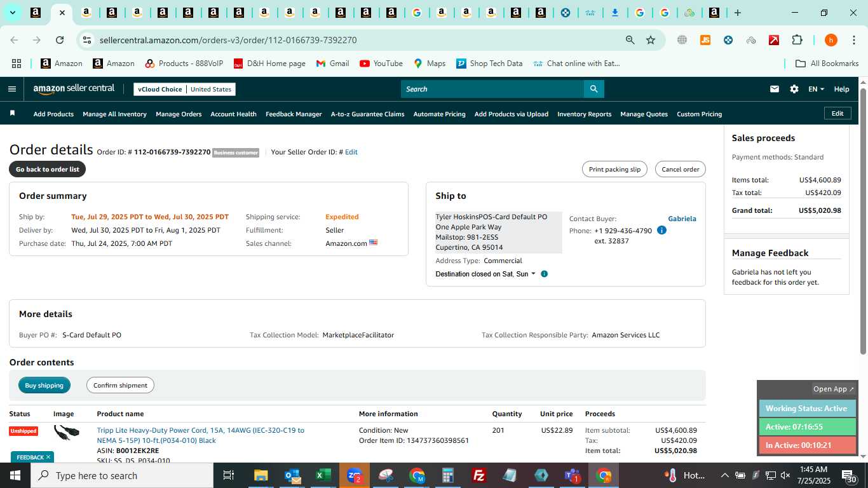Open FileZilla from the taskbar
This screenshot has height=488, width=868.
(x=479, y=475)
